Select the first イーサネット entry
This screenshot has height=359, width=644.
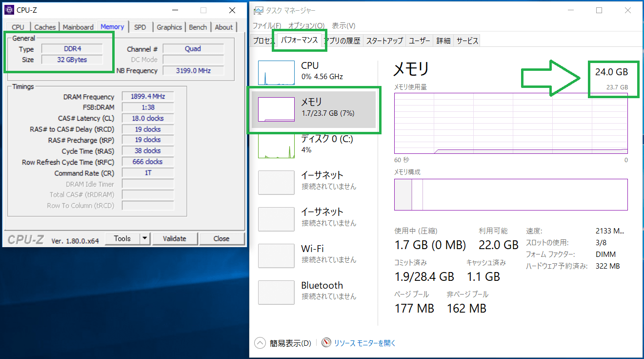tap(314, 182)
